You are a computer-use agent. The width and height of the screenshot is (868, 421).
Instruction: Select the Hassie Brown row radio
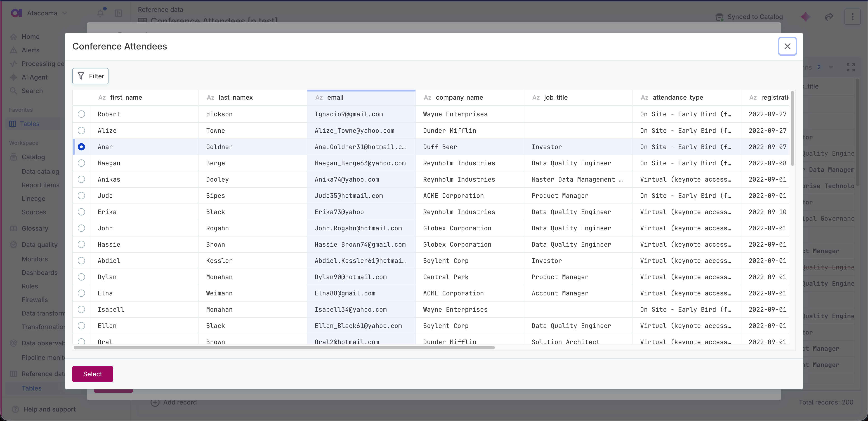pos(81,245)
